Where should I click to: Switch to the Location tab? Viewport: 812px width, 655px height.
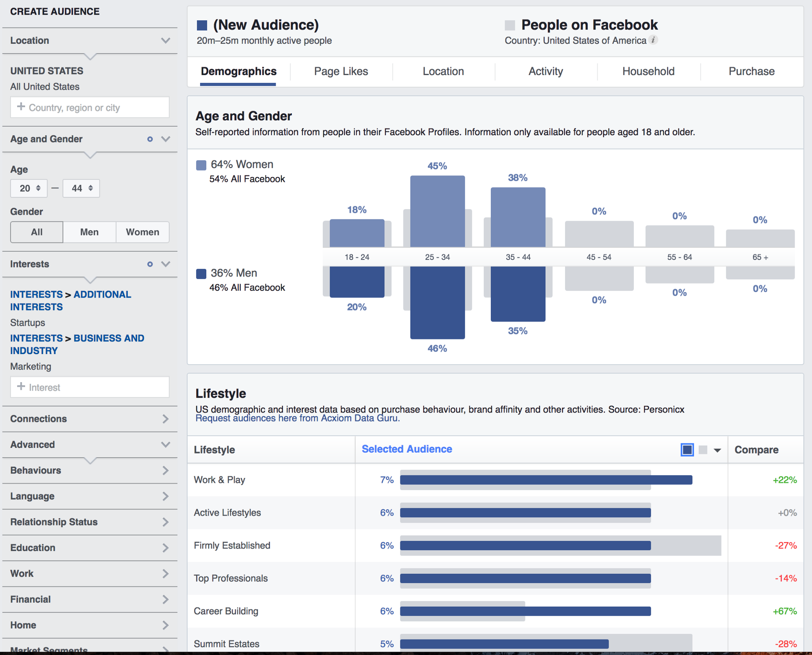point(443,71)
